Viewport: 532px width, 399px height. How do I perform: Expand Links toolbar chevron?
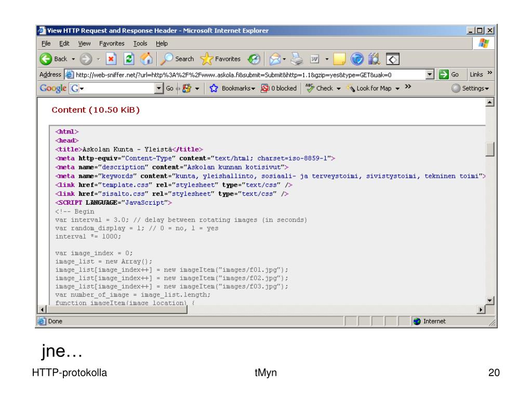pos(489,73)
